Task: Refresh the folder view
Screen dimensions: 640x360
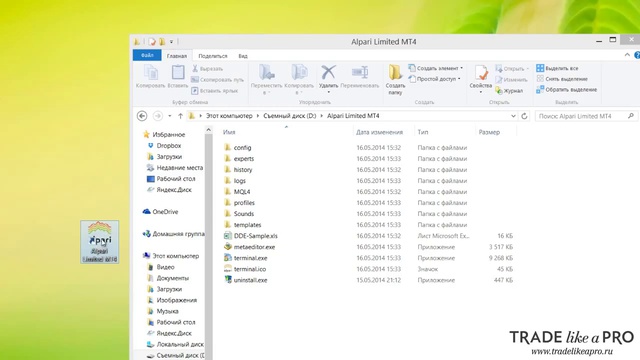Action: [524, 116]
